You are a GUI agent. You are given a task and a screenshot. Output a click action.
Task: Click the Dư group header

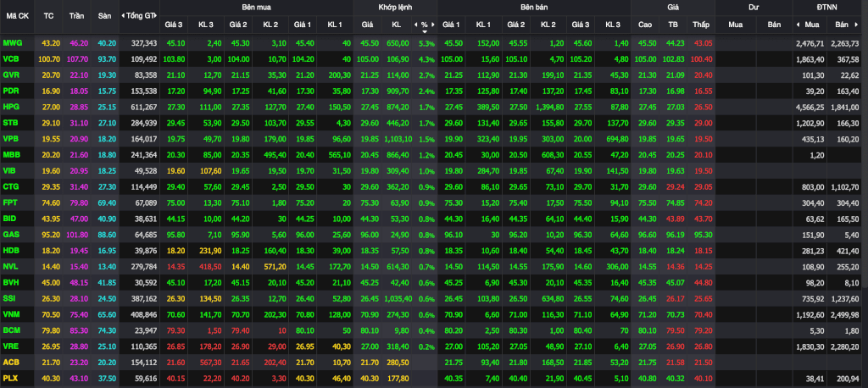point(754,7)
